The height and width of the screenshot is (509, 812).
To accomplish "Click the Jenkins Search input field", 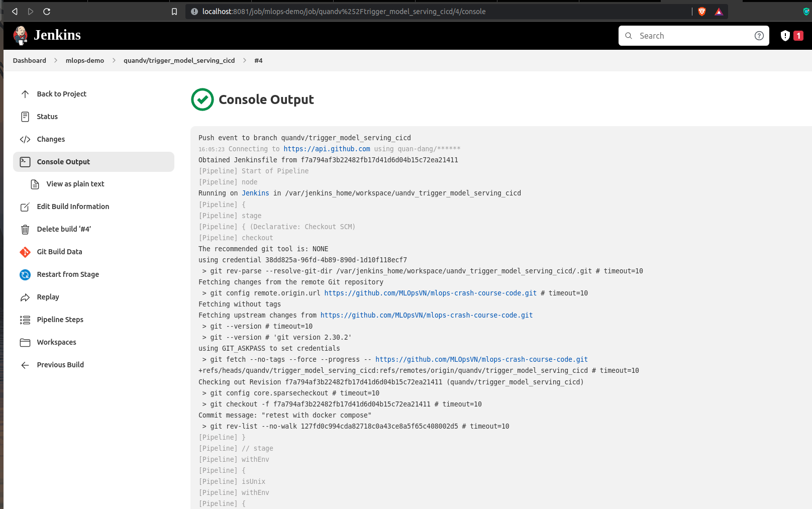I will click(x=693, y=36).
